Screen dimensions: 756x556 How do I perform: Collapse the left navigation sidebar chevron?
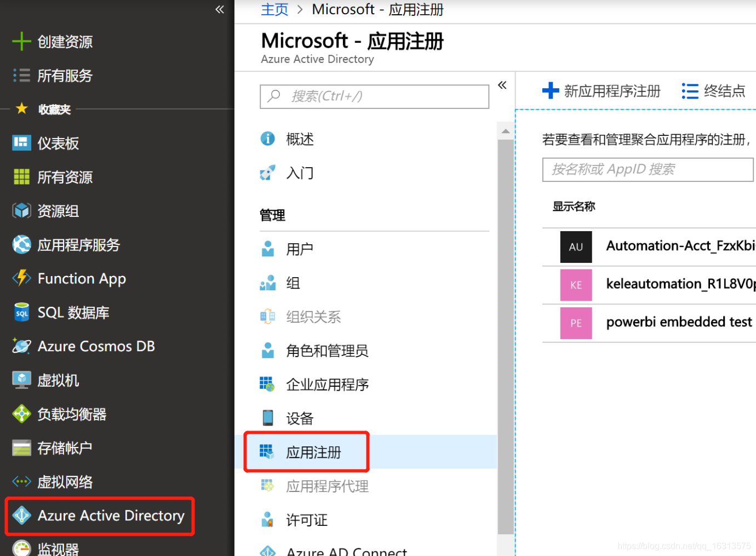[220, 9]
